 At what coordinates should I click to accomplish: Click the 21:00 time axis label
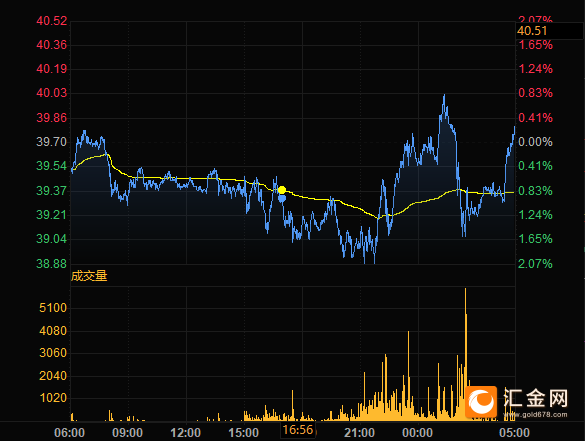tap(359, 433)
